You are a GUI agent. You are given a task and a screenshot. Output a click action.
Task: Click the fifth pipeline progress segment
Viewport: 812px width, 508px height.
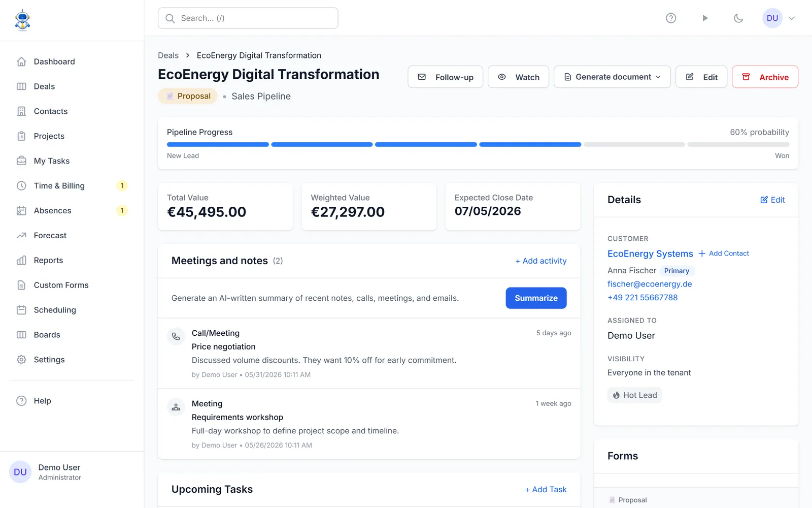pos(634,145)
